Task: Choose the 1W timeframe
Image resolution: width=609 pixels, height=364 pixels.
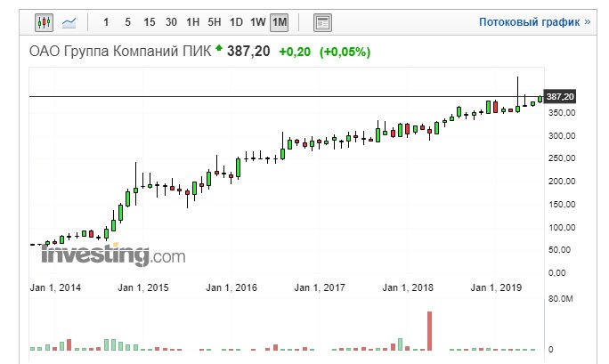Action: click(258, 22)
